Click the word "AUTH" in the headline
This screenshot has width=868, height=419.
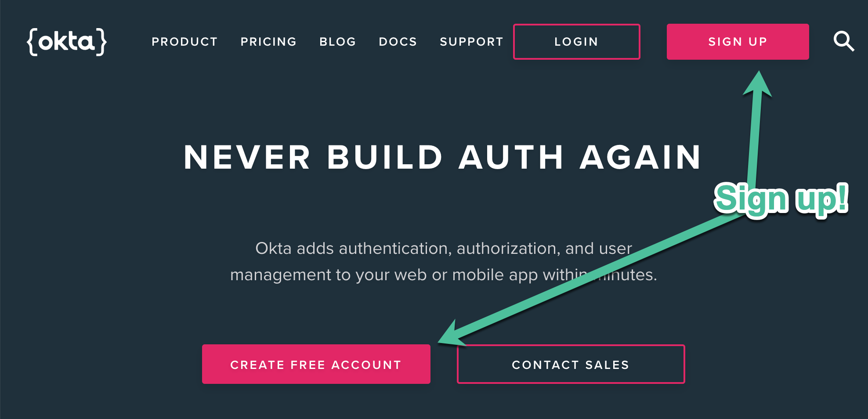click(x=511, y=157)
